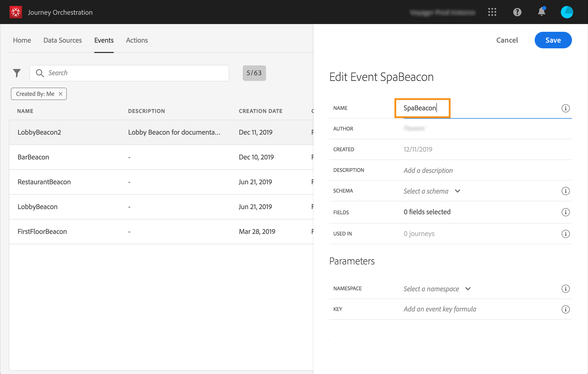Switch to the Actions tab
This screenshot has width=588, height=374.
point(137,40)
